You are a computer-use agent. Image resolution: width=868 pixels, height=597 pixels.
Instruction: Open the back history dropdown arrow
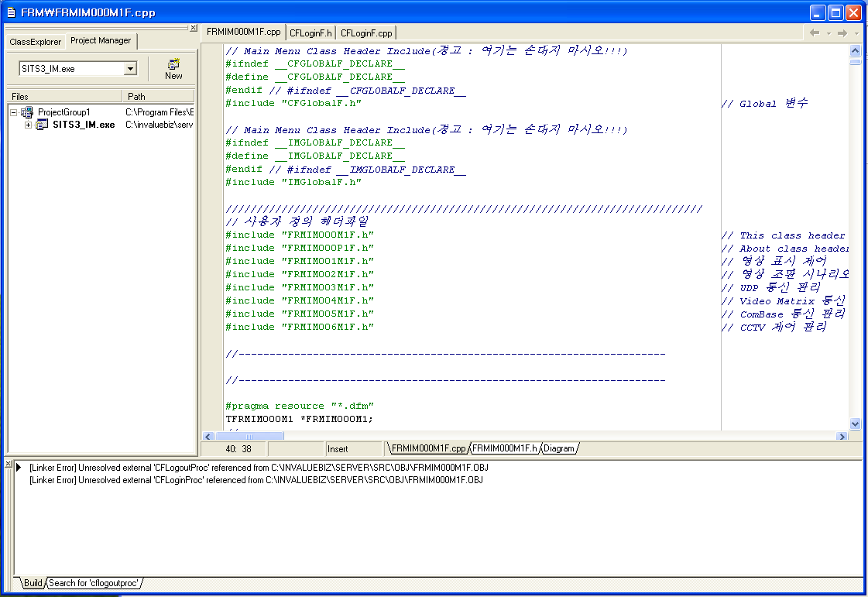[x=828, y=33]
